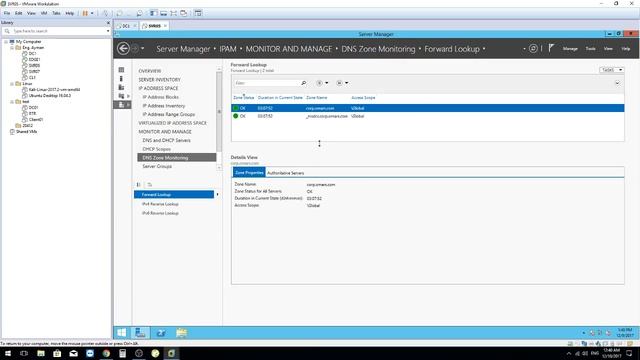Expand Forward Lookup node arrow
Screen dimensions: 640x360
click(x=217, y=195)
